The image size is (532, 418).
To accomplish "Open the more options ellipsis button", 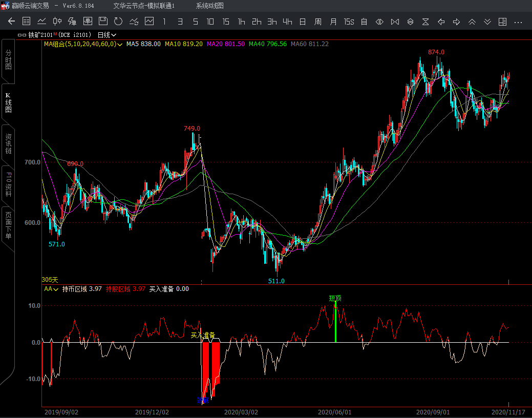I will click(518, 22).
